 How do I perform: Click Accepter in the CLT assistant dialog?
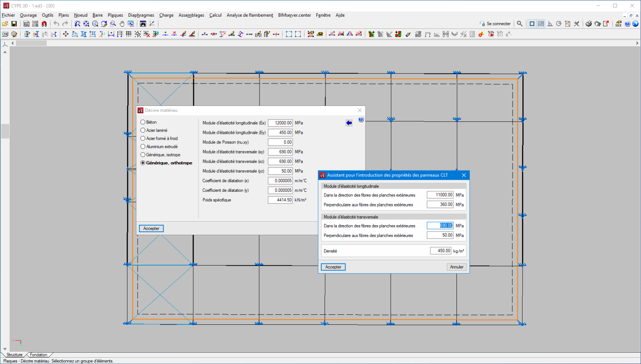pyautogui.click(x=333, y=267)
